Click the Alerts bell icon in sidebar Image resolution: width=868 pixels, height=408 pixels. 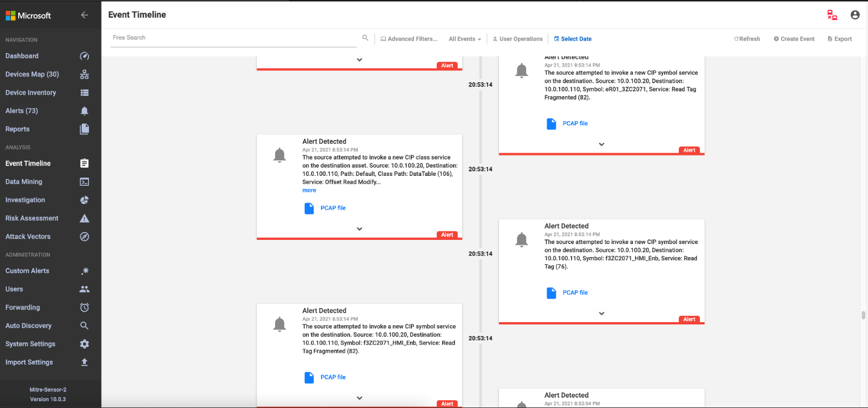tap(84, 111)
